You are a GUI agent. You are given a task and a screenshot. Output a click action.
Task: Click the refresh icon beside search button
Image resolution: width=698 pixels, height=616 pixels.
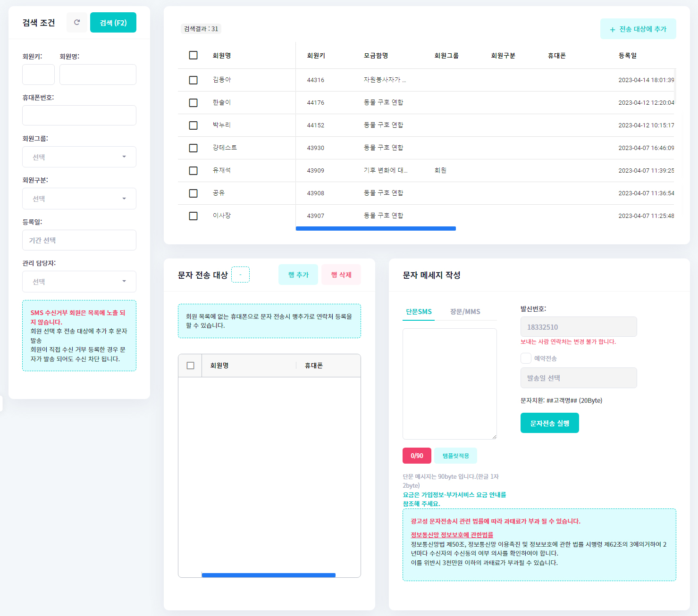pos(77,22)
